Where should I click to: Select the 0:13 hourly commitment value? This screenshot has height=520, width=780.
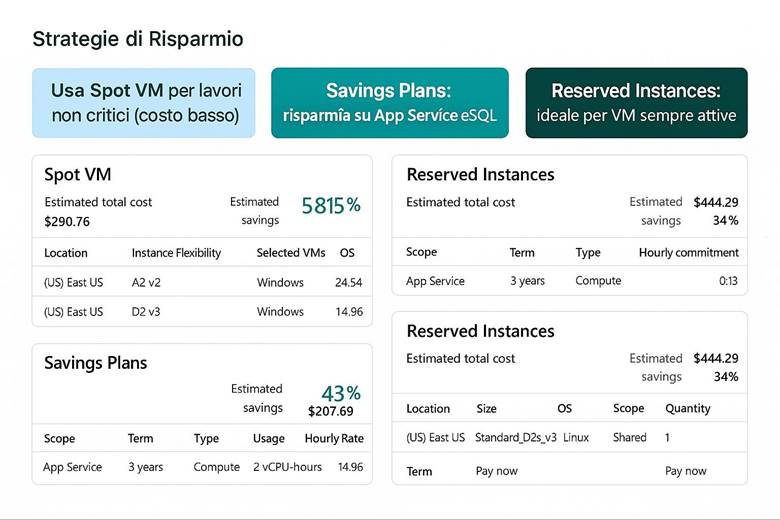coord(728,281)
